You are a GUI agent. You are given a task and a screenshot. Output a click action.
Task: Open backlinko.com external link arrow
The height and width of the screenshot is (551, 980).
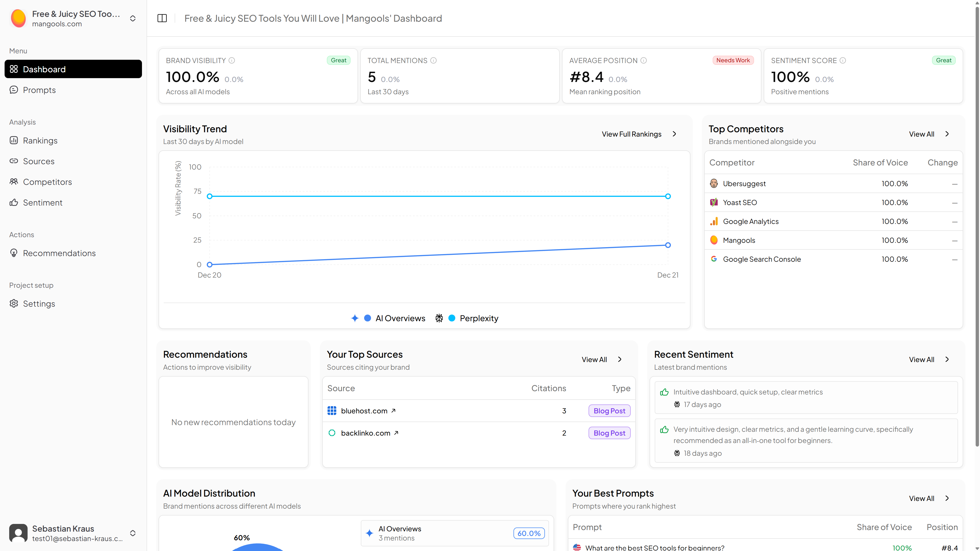tap(396, 433)
